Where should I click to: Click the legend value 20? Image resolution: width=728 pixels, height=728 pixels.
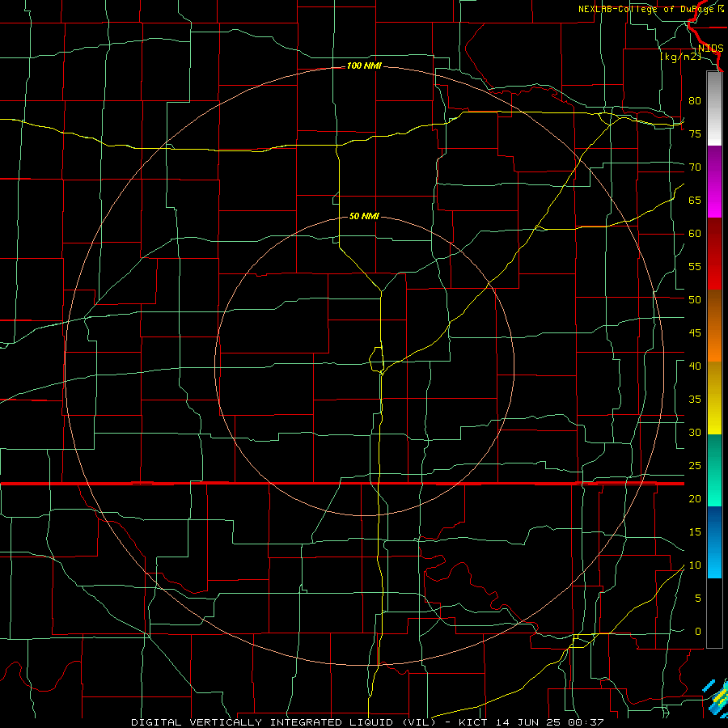tap(695, 499)
